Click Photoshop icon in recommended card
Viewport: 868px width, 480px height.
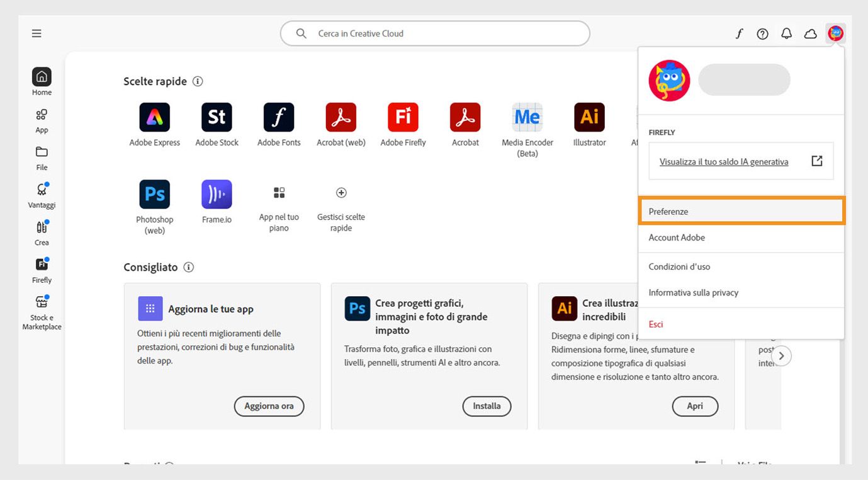358,309
